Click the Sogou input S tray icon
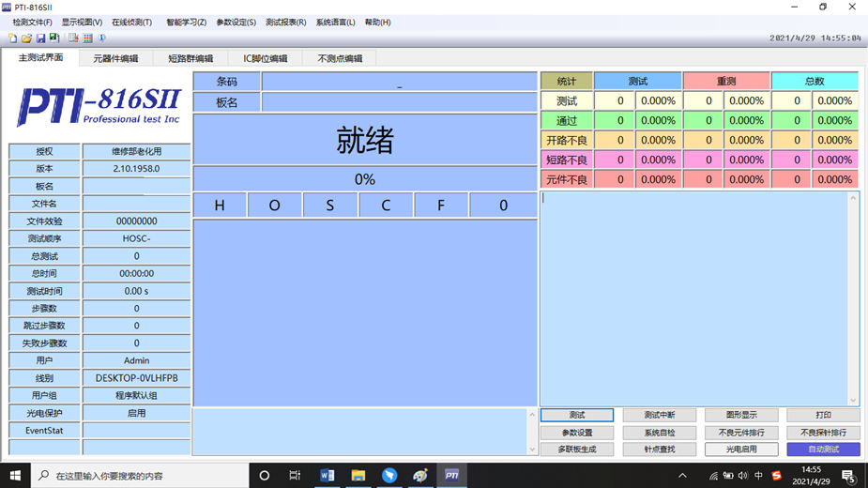The height and width of the screenshot is (488, 868). tap(776, 475)
